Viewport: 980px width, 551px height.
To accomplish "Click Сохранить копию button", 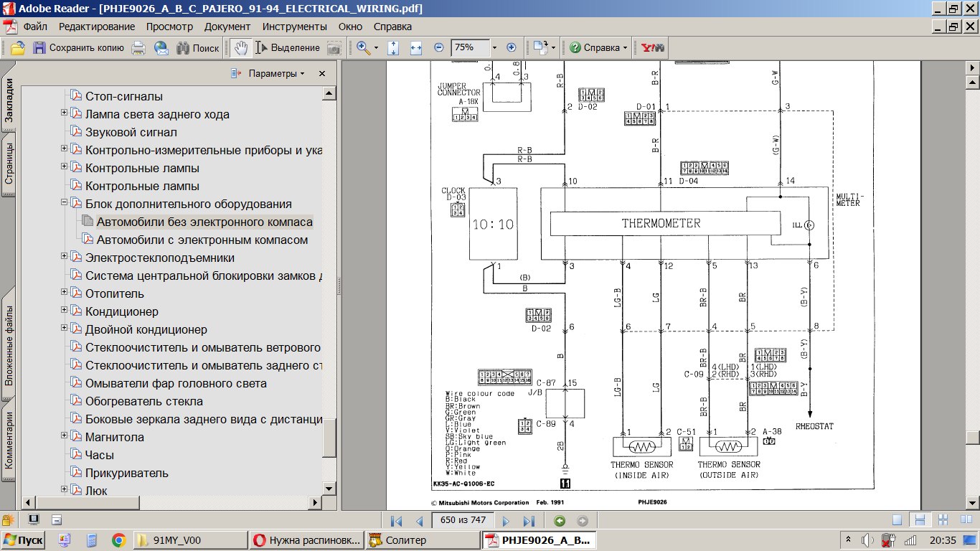I will click(x=79, y=48).
